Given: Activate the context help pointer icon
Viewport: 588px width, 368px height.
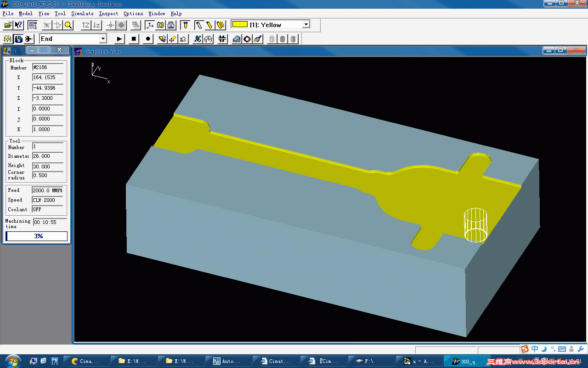Looking at the screenshot, I should coord(18,25).
